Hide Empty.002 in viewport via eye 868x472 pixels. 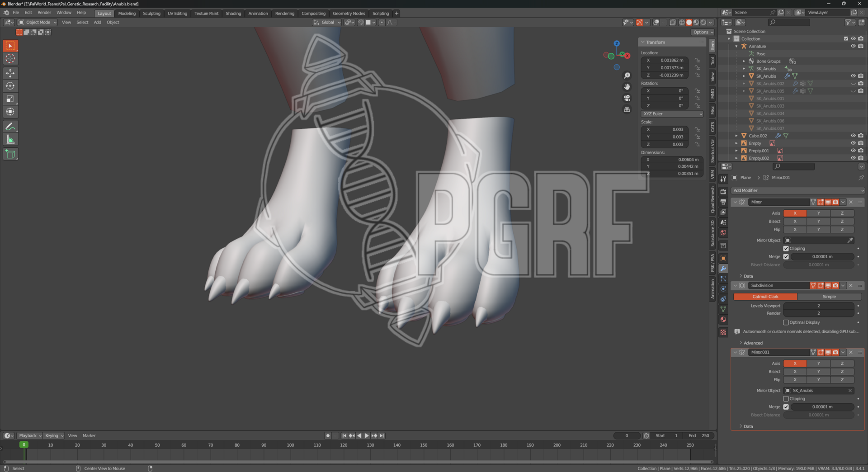(853, 158)
